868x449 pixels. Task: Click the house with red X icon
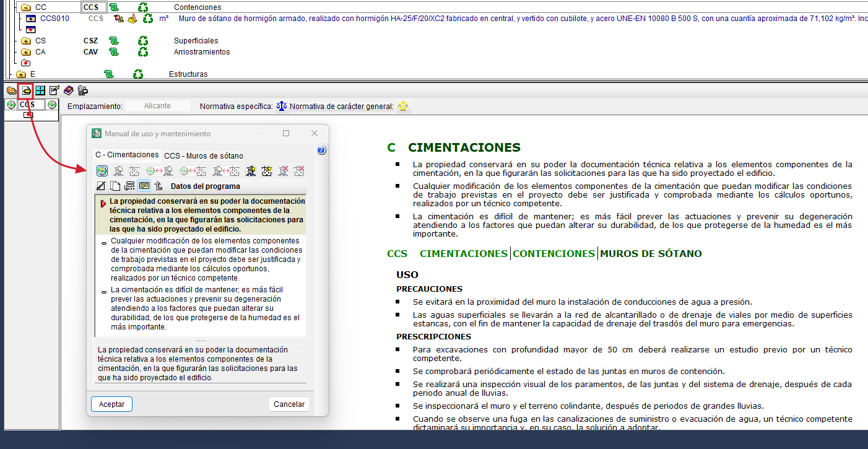(299, 171)
